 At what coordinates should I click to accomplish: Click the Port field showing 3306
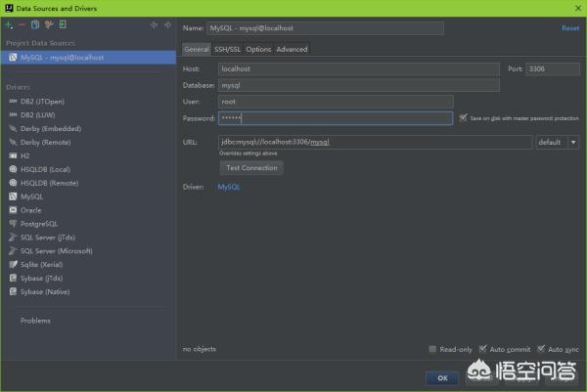pos(553,68)
